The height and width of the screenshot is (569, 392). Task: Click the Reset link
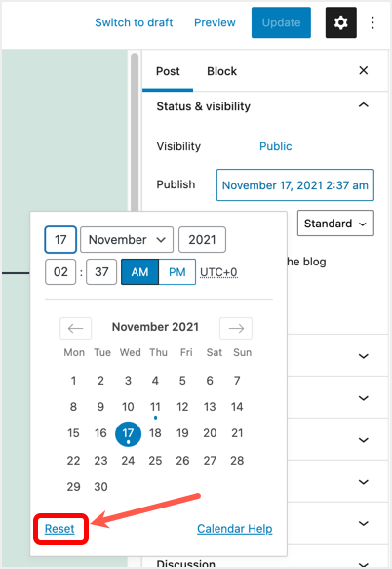coord(59,529)
